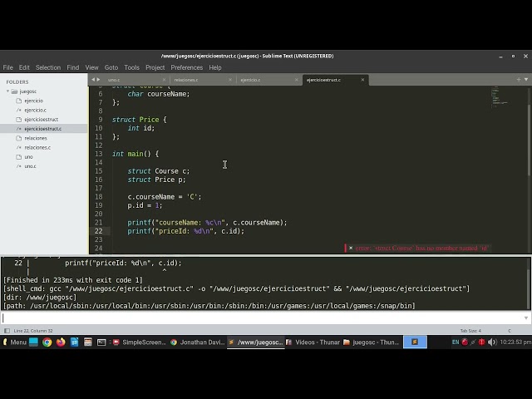Click the shell_cmd gcc output line
This screenshot has width=532, height=399.
click(236, 288)
